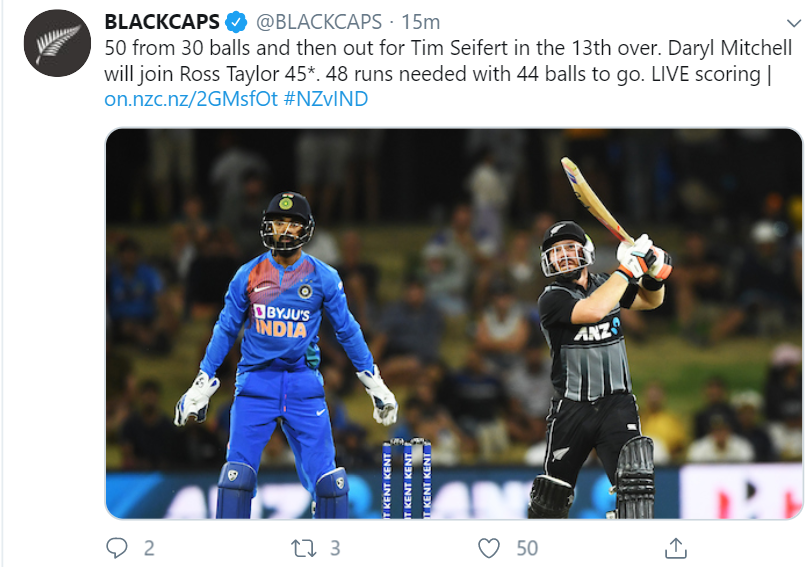This screenshot has width=811, height=567.
Task: Expand the tweet options chevron
Action: coord(793,23)
